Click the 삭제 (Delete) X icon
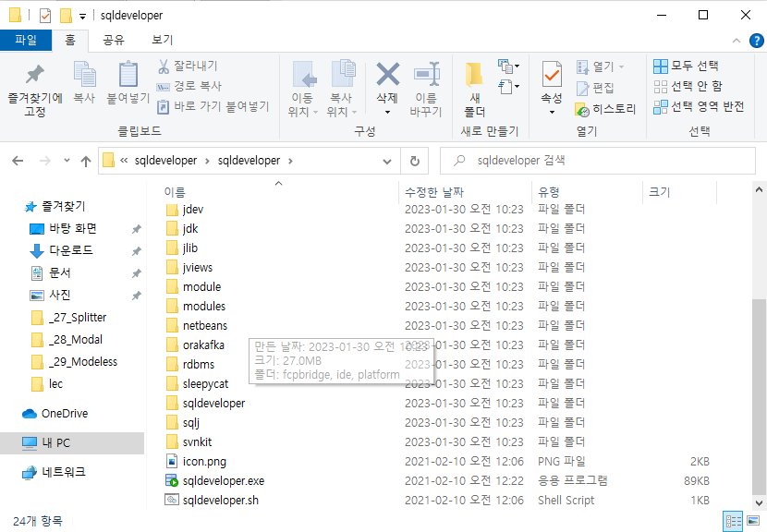767x532 pixels. pyautogui.click(x=387, y=74)
